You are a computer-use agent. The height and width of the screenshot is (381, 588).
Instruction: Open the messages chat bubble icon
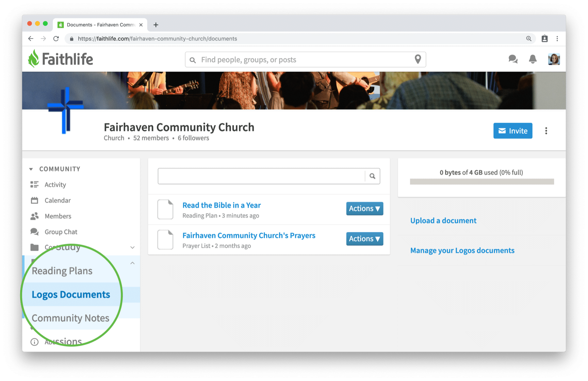513,59
